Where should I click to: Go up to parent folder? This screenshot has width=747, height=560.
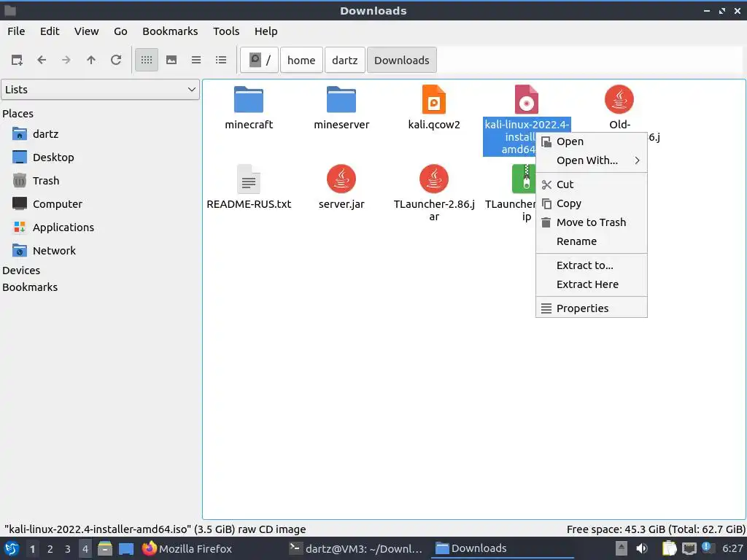pyautogui.click(x=91, y=60)
